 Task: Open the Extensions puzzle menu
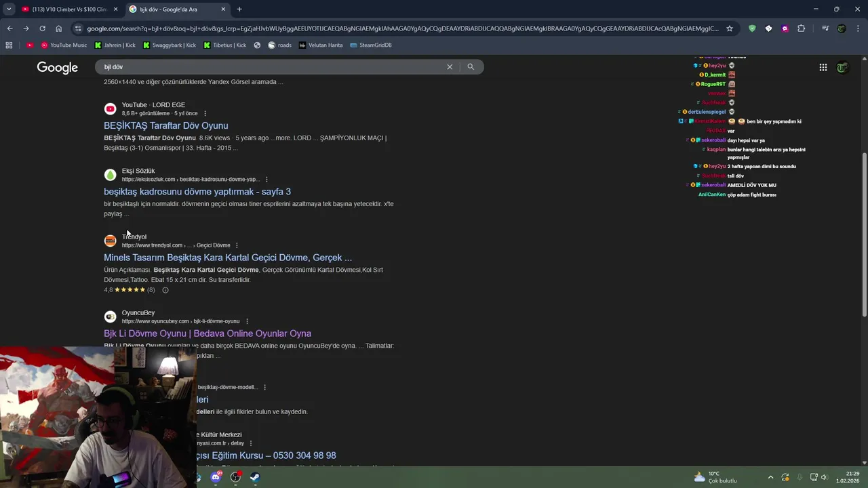802,28
